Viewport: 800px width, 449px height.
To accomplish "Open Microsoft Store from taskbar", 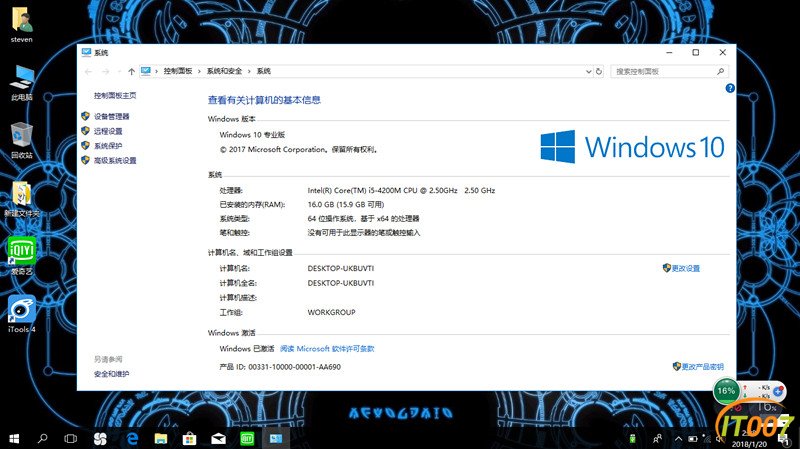I will [189, 439].
